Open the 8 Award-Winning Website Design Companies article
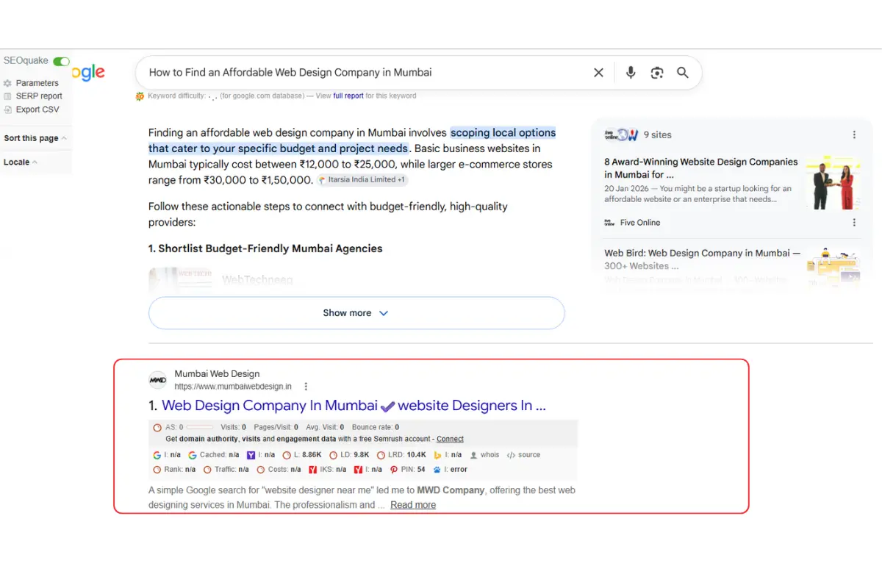 (x=700, y=168)
